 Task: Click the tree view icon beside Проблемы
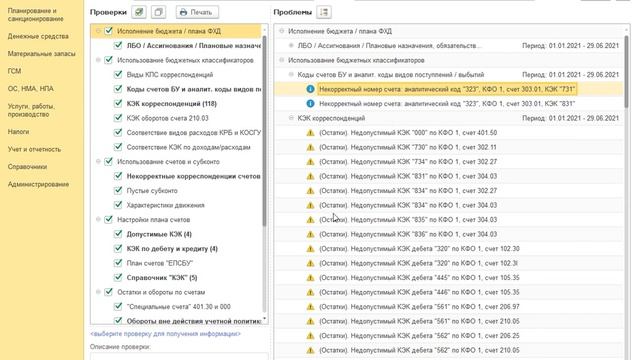pyautogui.click(x=324, y=12)
